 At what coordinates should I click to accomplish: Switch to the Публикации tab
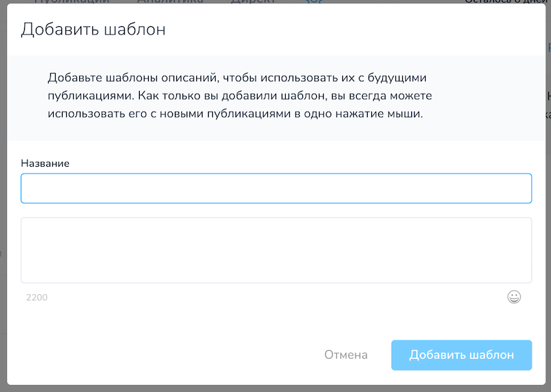(x=72, y=2)
